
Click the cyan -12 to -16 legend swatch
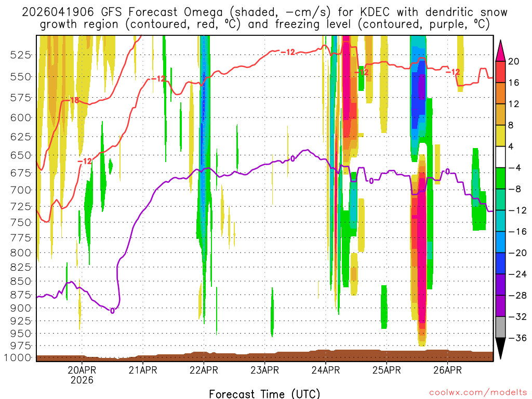point(500,221)
